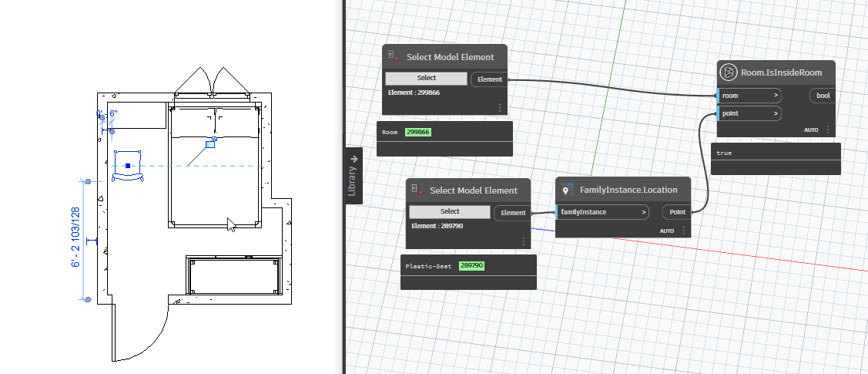Open options menu on Room.IsInsideRoom node

[x=827, y=130]
